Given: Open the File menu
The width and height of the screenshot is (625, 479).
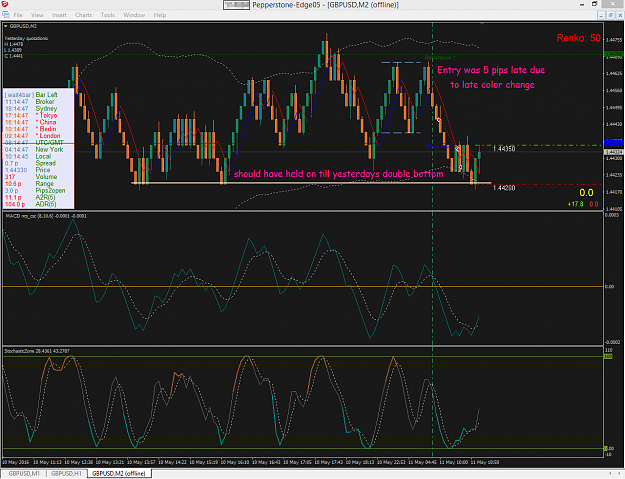Looking at the screenshot, I should point(18,15).
